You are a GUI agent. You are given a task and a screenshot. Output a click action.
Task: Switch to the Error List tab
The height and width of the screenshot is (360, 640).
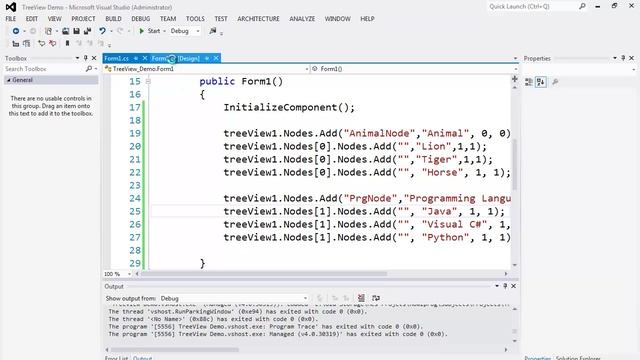116,358
